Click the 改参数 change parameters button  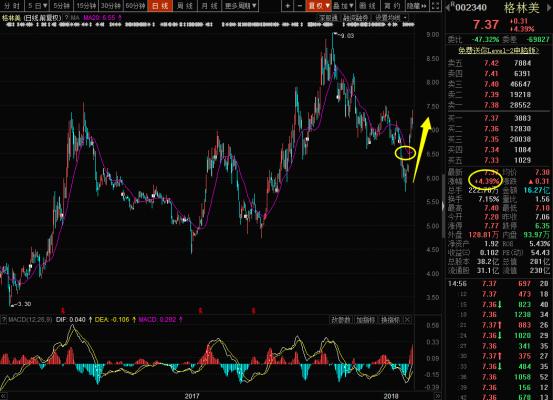(341, 320)
